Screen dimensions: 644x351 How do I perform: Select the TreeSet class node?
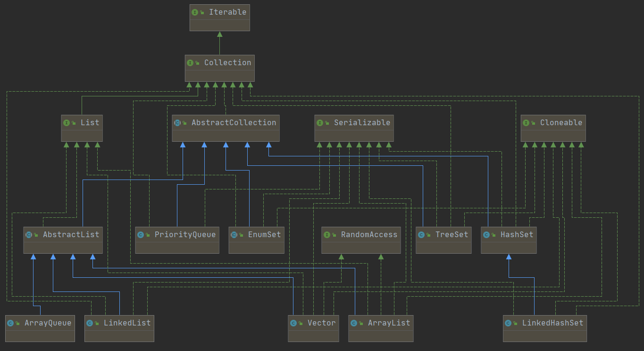pyautogui.click(x=443, y=240)
